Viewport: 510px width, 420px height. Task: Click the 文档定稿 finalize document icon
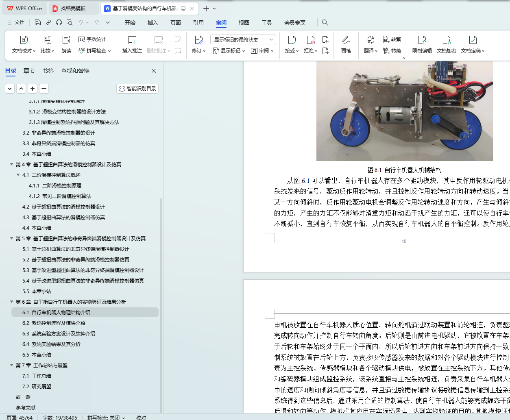point(473,40)
